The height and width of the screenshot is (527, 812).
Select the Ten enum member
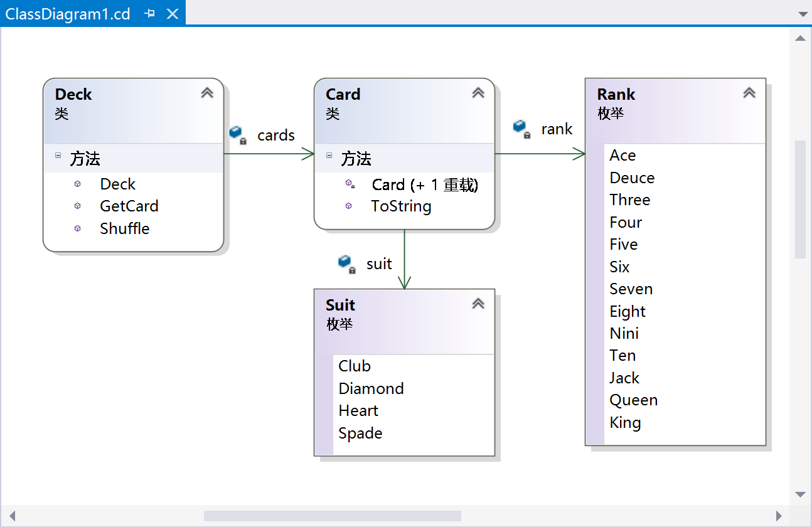pos(622,355)
